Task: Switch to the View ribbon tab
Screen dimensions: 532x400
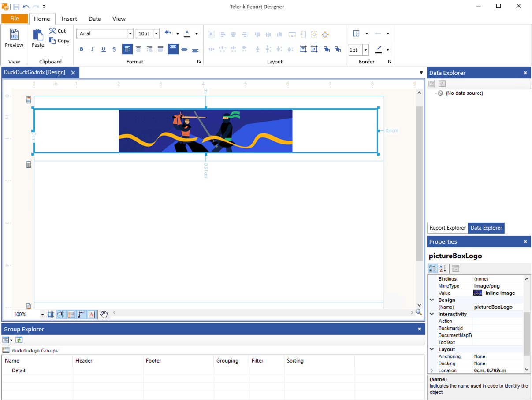Action: 119,19
